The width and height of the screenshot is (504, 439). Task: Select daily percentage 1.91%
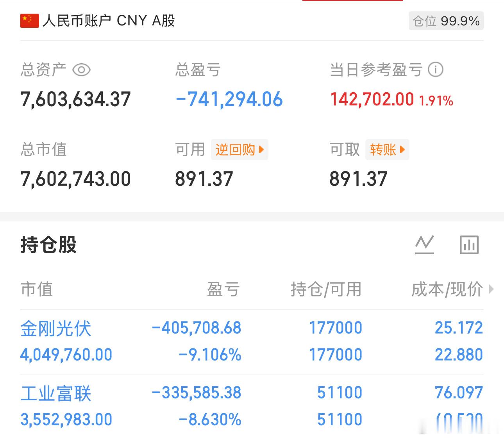436,101
